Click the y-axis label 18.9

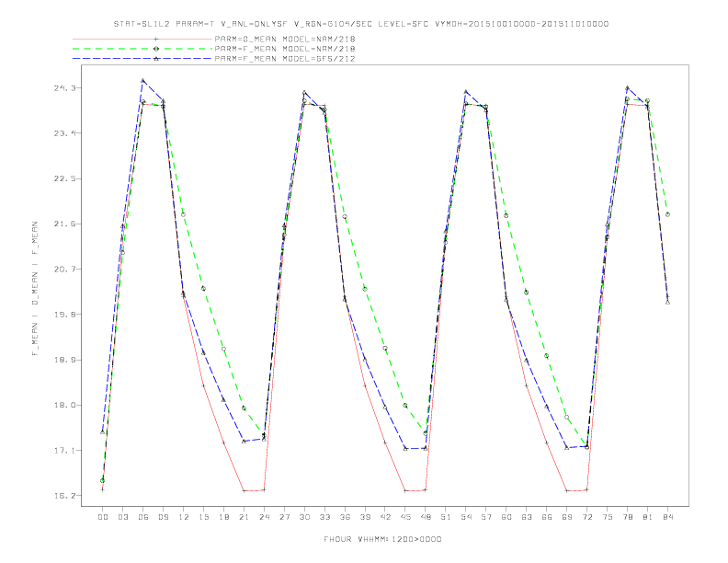click(64, 360)
